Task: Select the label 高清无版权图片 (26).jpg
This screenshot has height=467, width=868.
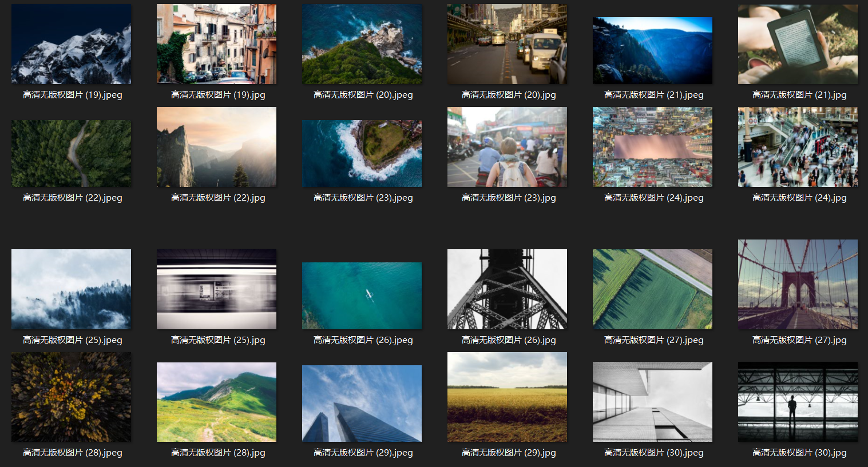Action: click(509, 340)
